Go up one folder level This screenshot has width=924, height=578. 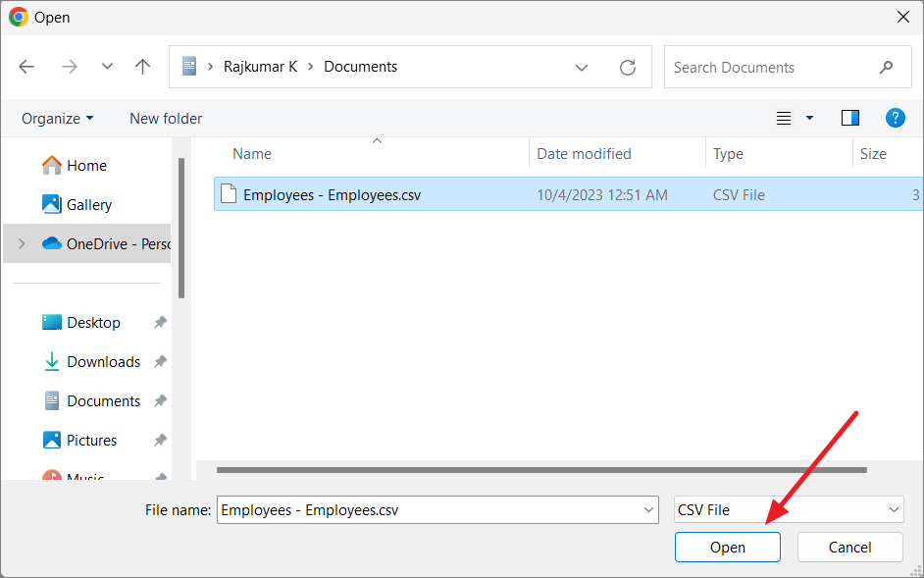click(142, 67)
